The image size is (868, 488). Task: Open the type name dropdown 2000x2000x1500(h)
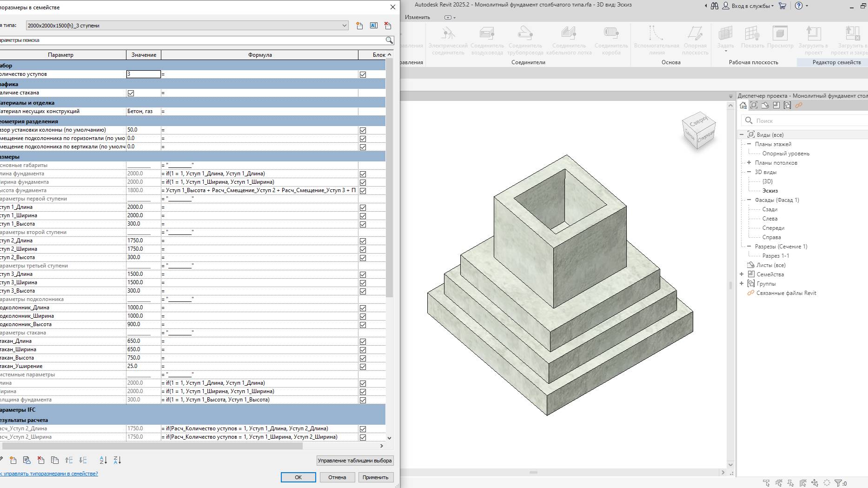click(x=344, y=26)
